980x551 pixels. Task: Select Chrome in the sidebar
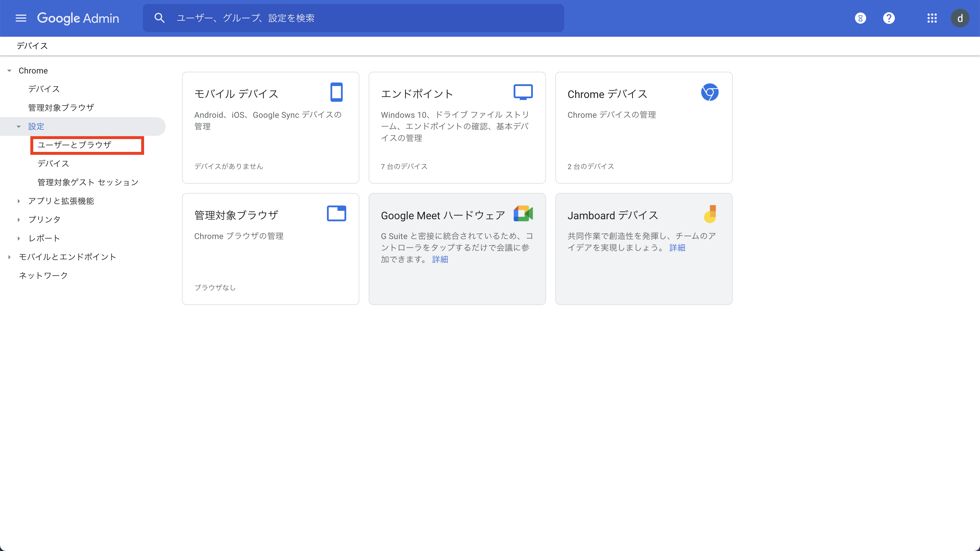[x=33, y=71]
